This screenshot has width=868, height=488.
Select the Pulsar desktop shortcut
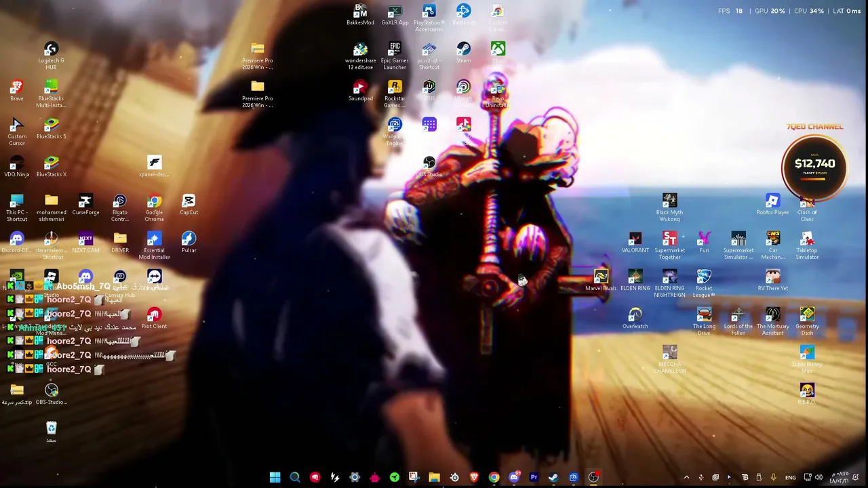(x=189, y=243)
